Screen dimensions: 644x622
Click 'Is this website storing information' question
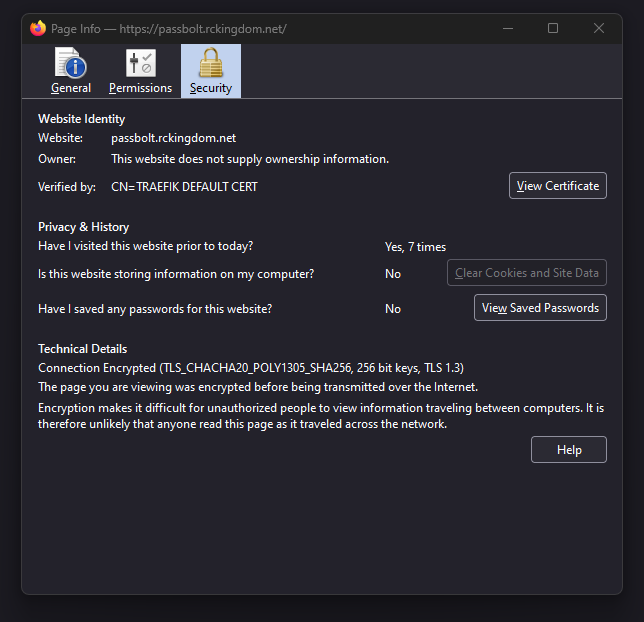tap(176, 274)
